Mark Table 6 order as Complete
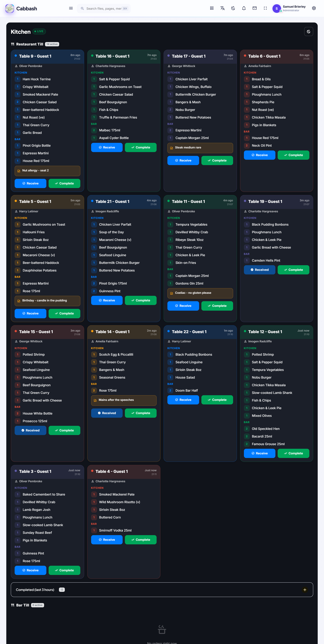The height and width of the screenshot is (644, 324). (293, 155)
